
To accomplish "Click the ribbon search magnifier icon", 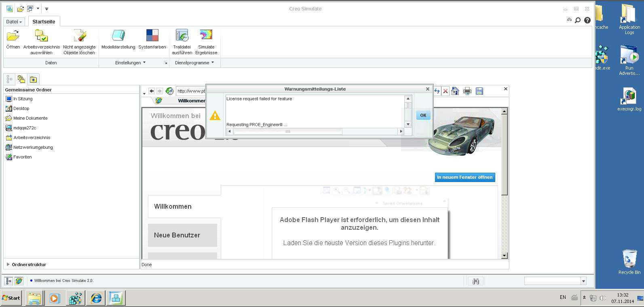I will (578, 20).
